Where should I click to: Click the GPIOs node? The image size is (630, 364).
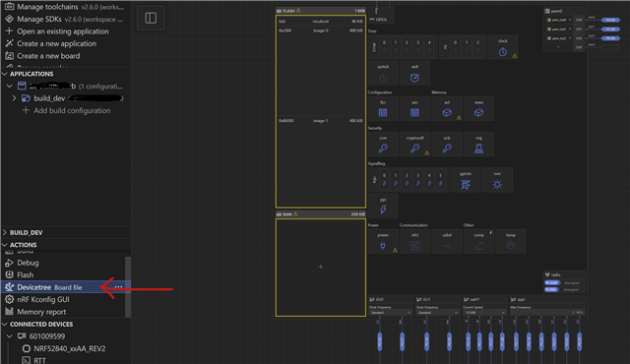pos(381,20)
